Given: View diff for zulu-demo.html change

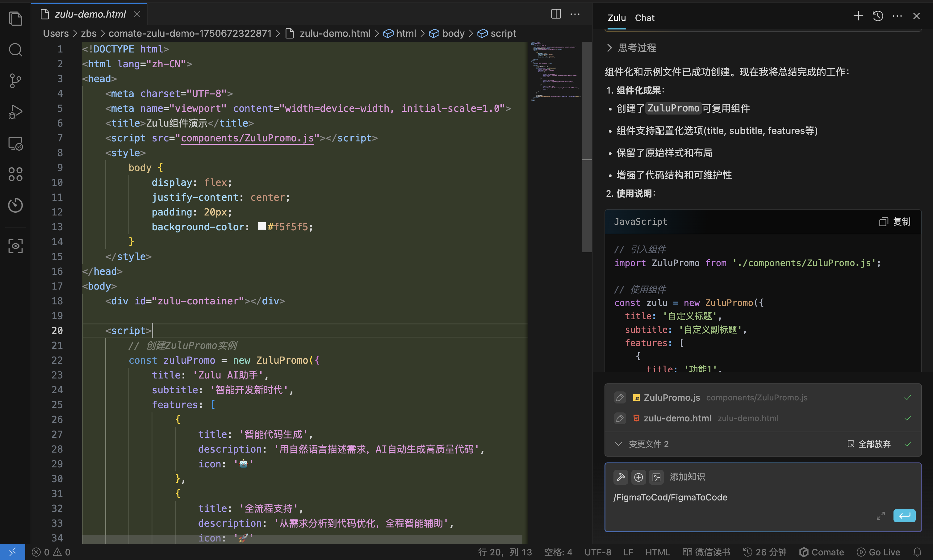Looking at the screenshot, I should 620,418.
